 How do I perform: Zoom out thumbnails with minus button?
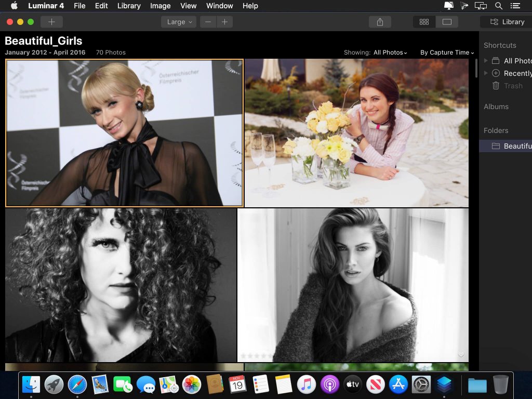(x=208, y=22)
